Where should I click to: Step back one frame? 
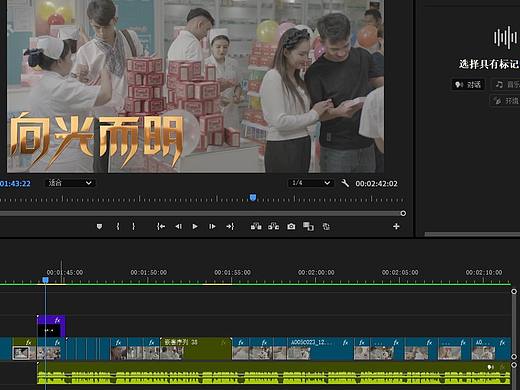[179, 227]
